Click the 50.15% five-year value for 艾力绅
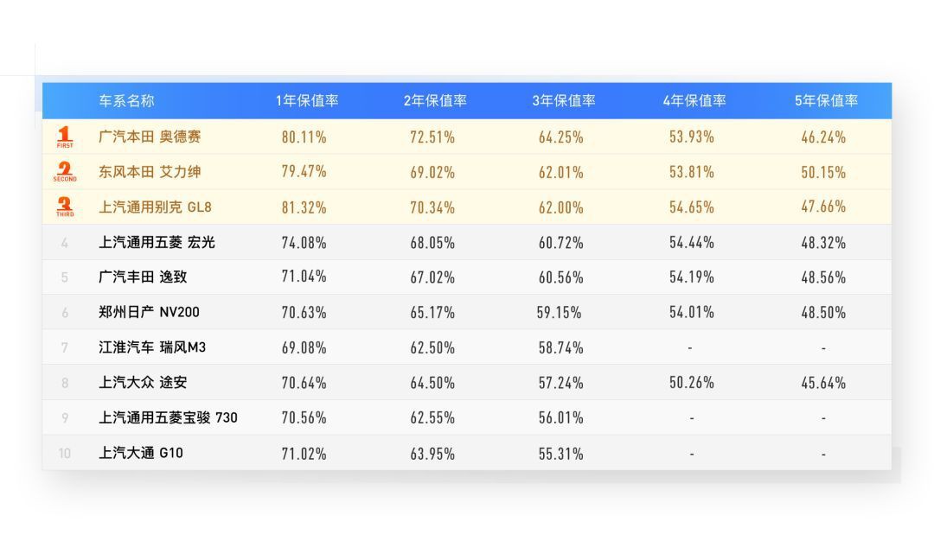The width and height of the screenshot is (934, 560). (x=823, y=172)
